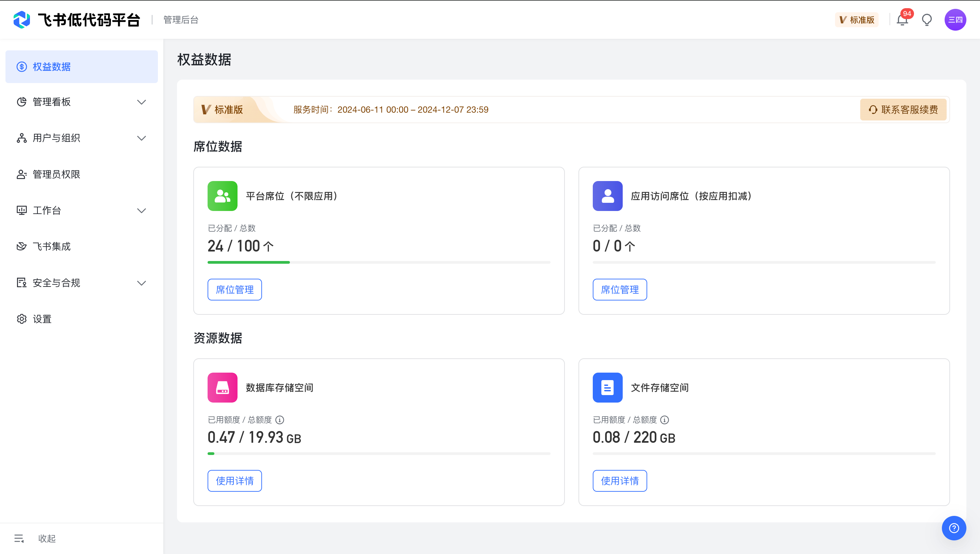Click the 用户与组织 org tree icon
Image resolution: width=980 pixels, height=554 pixels.
click(22, 138)
